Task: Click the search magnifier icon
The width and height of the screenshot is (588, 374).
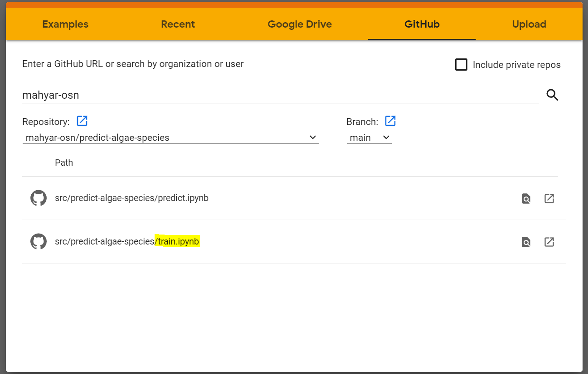Action: pyautogui.click(x=552, y=95)
